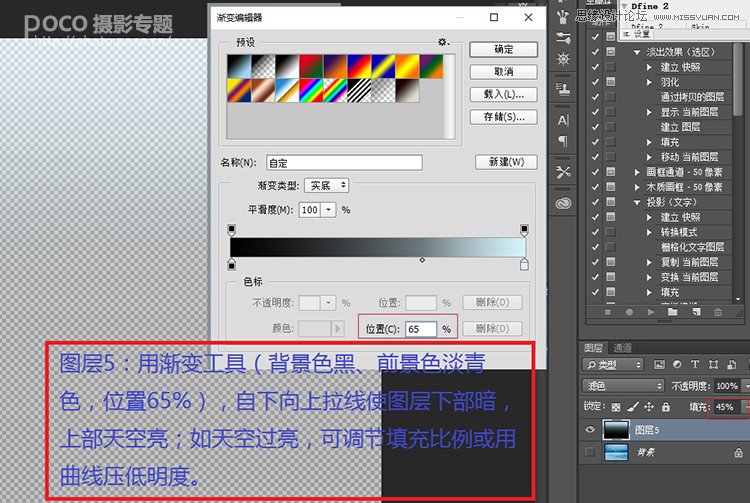
Task: Filter layers by shape layer icon
Action: coord(713,364)
